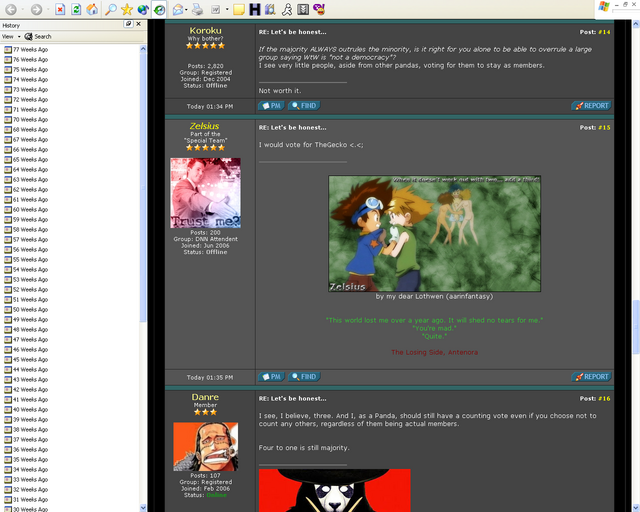Image resolution: width=640 pixels, height=512 pixels.
Task: Open Zelsius's profile username link
Action: pos(204,126)
